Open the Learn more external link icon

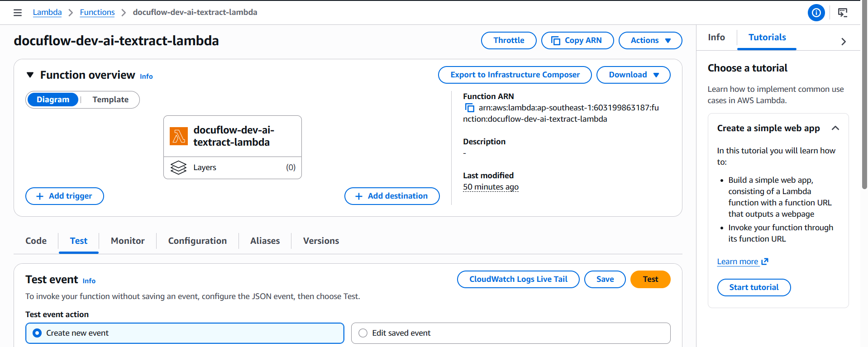click(765, 261)
